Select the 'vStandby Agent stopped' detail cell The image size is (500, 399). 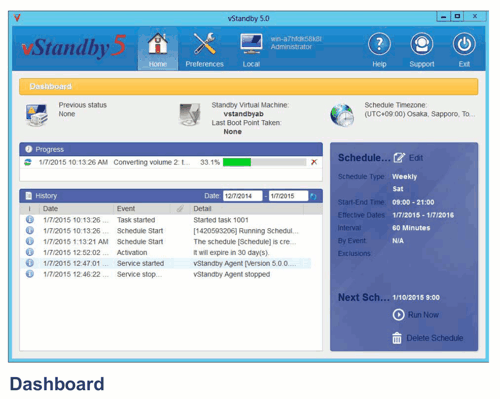[232, 274]
